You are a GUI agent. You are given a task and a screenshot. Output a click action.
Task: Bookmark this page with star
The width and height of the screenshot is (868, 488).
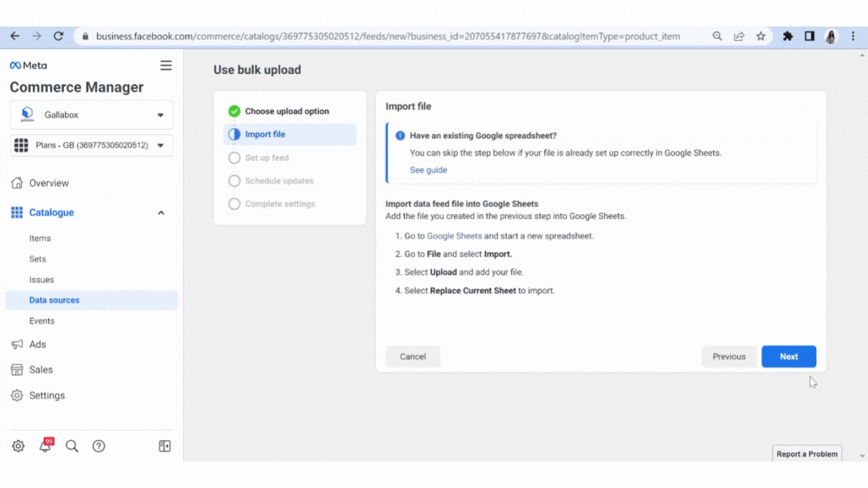tap(761, 36)
